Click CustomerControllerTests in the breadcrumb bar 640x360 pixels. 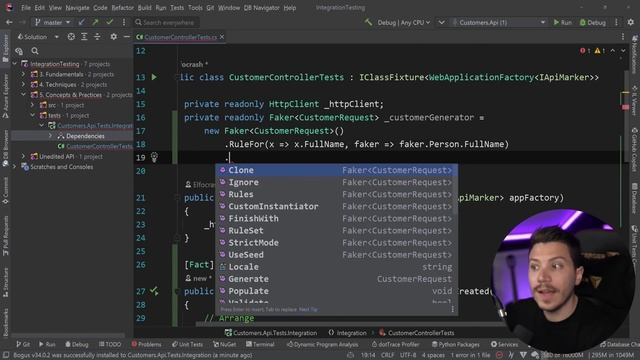point(417,333)
